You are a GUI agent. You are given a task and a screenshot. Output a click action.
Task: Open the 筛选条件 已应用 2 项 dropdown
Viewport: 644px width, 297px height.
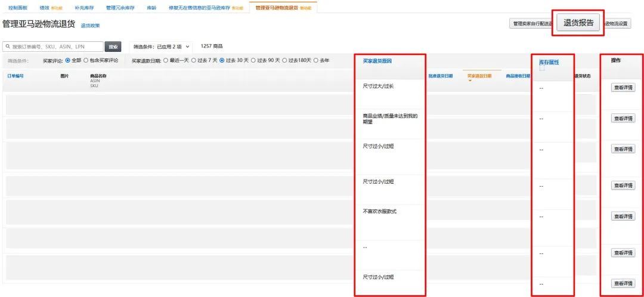[162, 47]
